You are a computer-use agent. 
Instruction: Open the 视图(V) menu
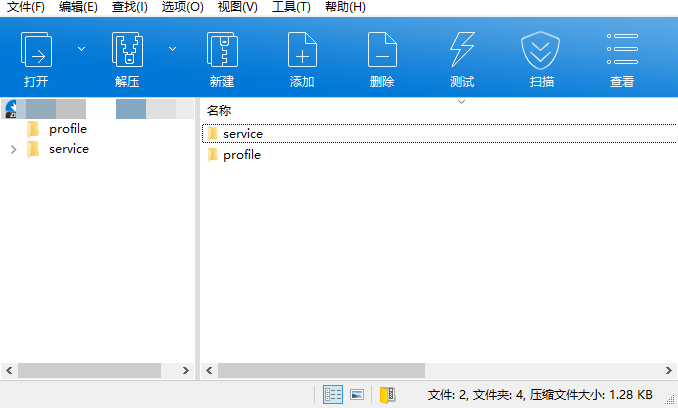pos(237,7)
